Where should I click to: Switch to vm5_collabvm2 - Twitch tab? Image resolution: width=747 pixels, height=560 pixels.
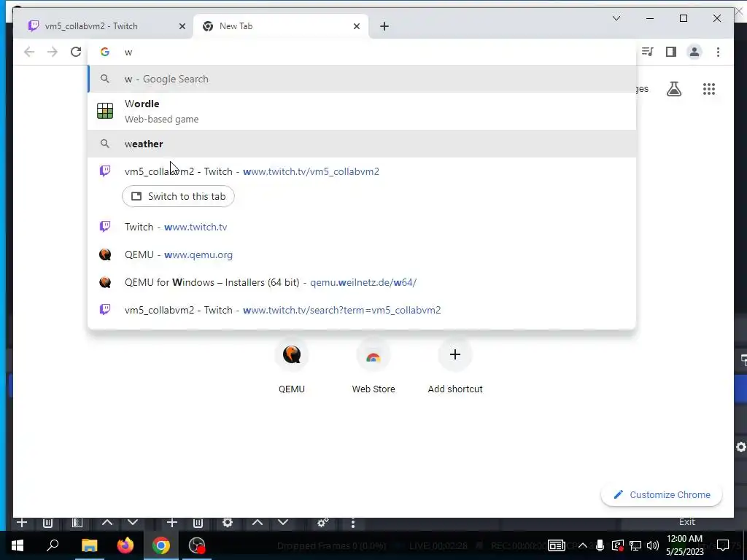click(x=104, y=26)
